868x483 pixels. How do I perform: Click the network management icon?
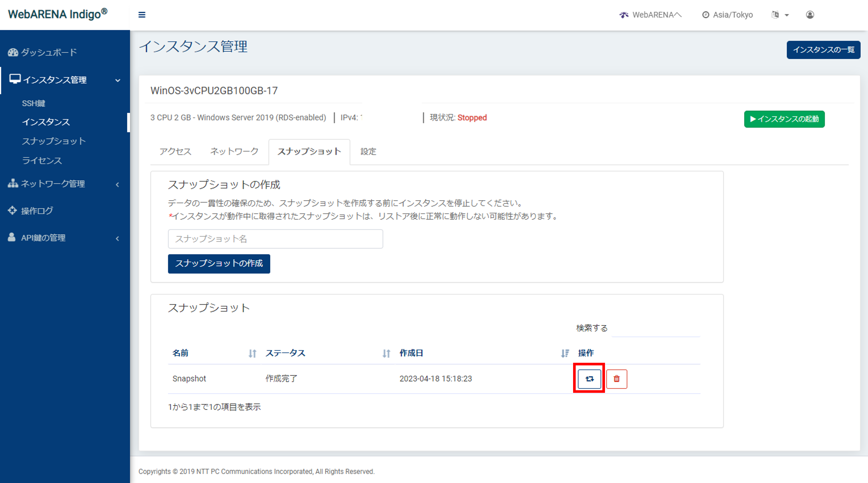[13, 183]
